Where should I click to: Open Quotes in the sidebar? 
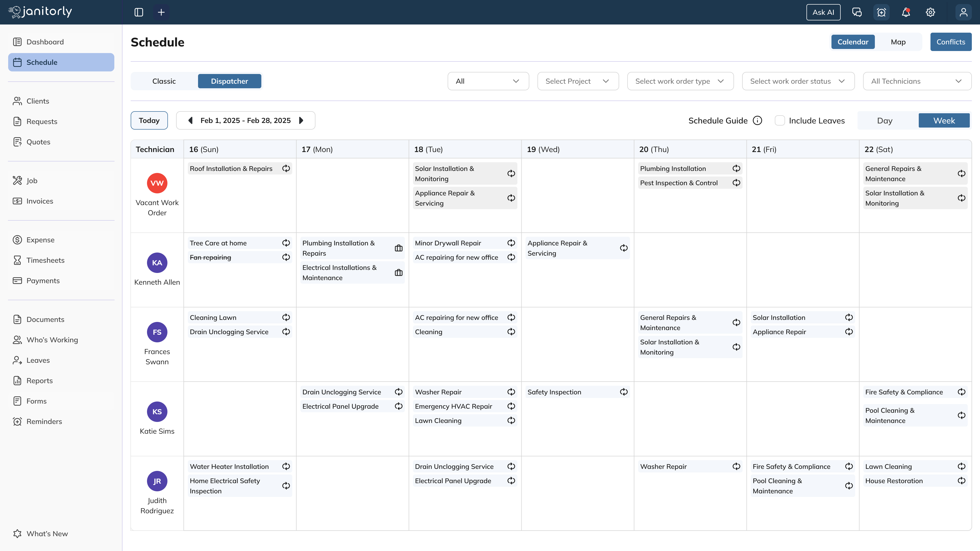click(x=61, y=142)
